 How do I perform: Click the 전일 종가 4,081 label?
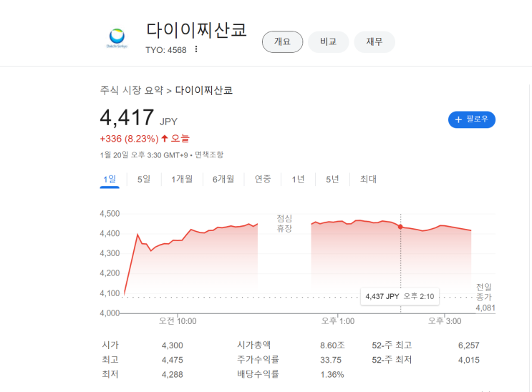tap(485, 298)
